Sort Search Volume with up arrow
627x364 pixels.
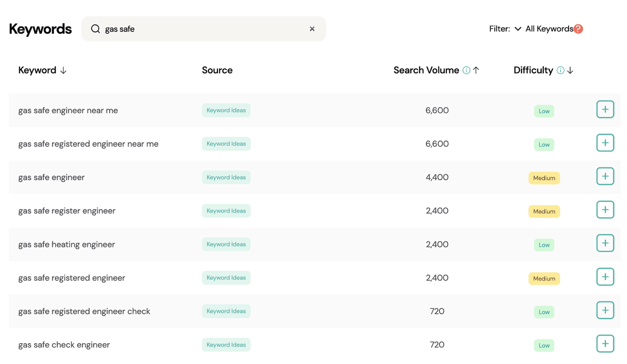point(476,70)
